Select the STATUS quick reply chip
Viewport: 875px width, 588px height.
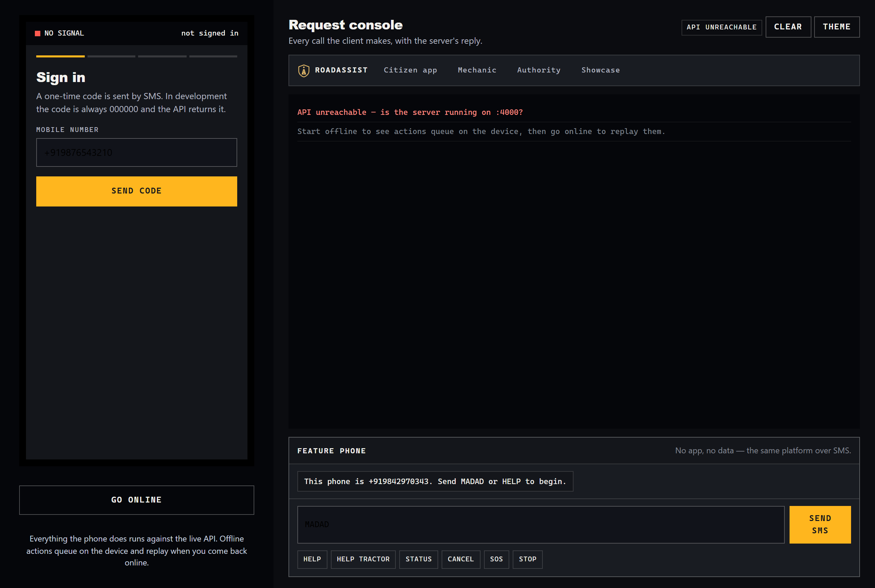coord(418,559)
